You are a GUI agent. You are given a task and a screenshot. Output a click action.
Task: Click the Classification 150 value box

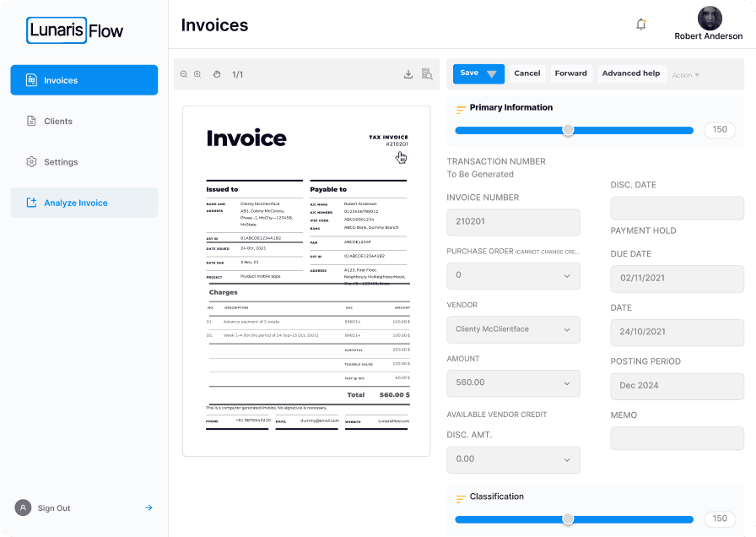pos(720,518)
